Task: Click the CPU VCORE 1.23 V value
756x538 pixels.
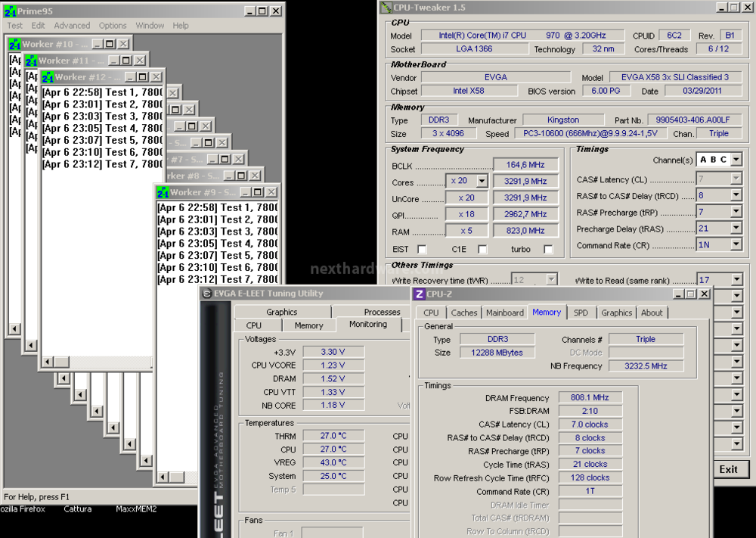Action: (333, 365)
